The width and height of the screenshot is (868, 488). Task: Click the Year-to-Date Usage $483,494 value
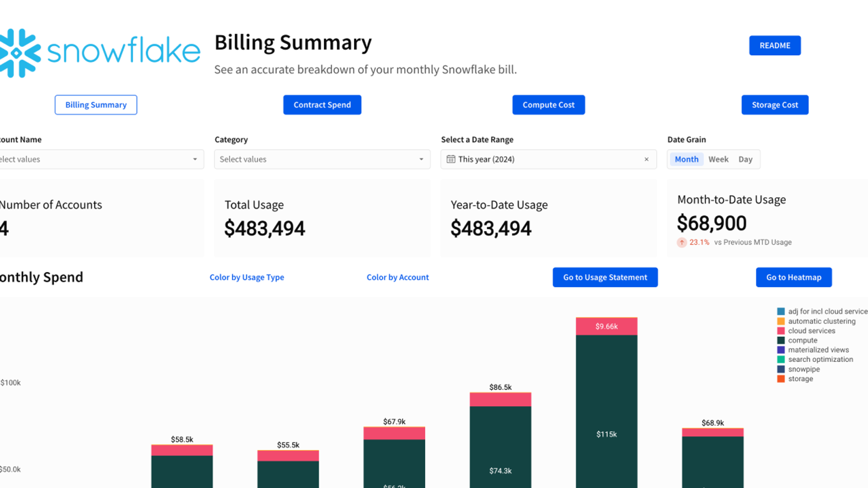tap(491, 228)
